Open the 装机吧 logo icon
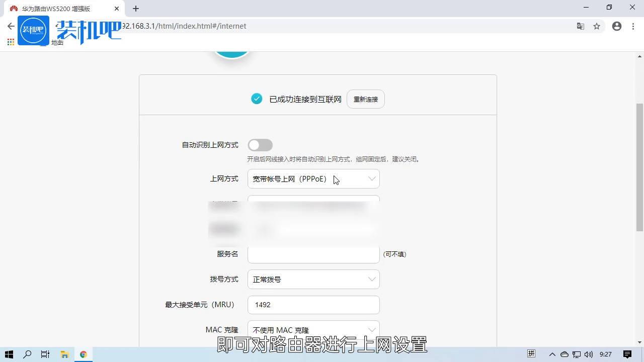Viewport: 644px width, 362px height. 33,30
